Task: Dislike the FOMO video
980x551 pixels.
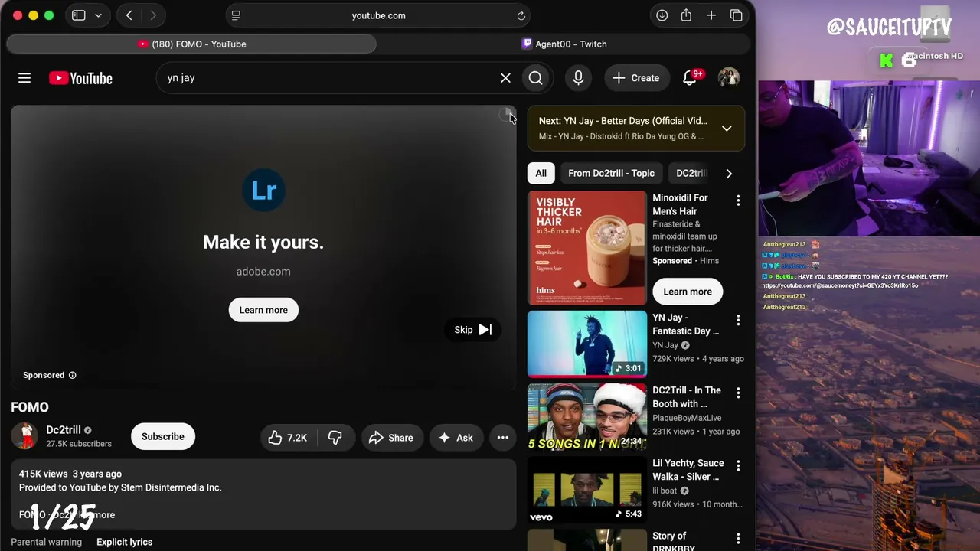Action: point(335,438)
